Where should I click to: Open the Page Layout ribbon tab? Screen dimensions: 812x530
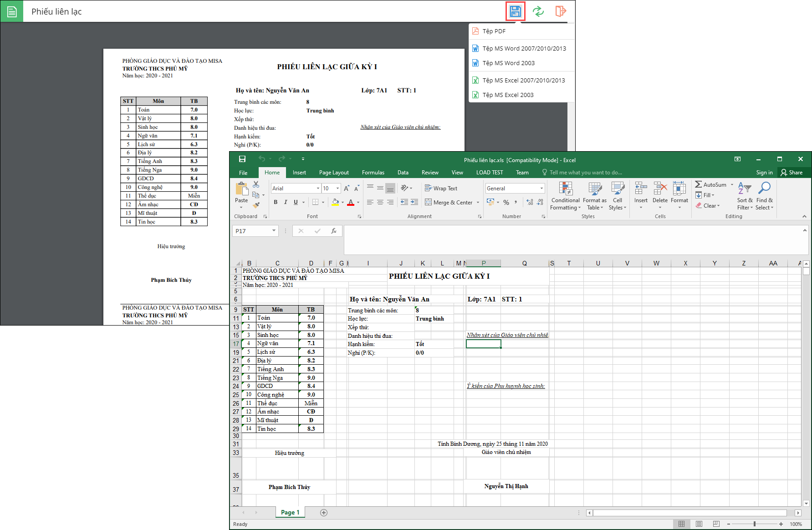click(x=334, y=173)
